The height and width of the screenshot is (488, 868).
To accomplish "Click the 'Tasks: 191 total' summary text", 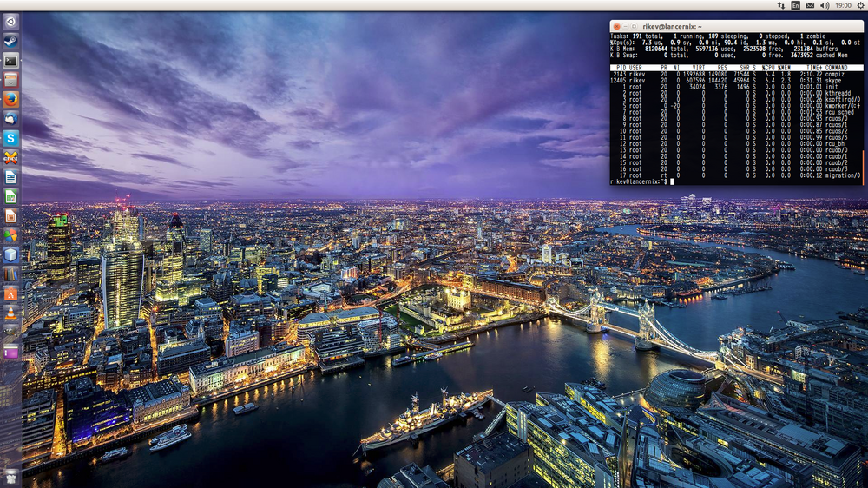I will pyautogui.click(x=635, y=36).
